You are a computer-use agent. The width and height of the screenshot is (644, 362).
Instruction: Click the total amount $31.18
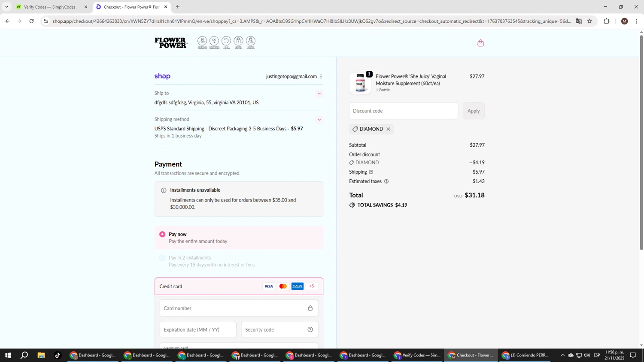(474, 195)
